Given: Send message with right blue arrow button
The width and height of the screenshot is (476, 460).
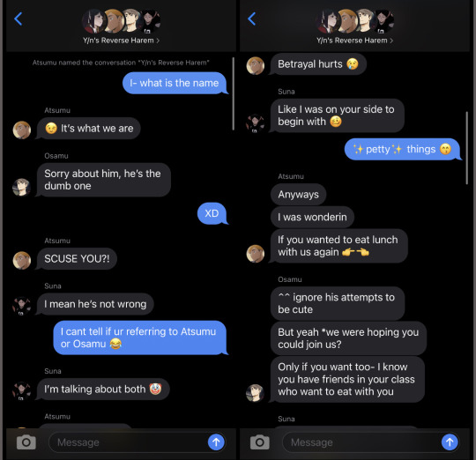Looking at the screenshot, I should point(450,442).
